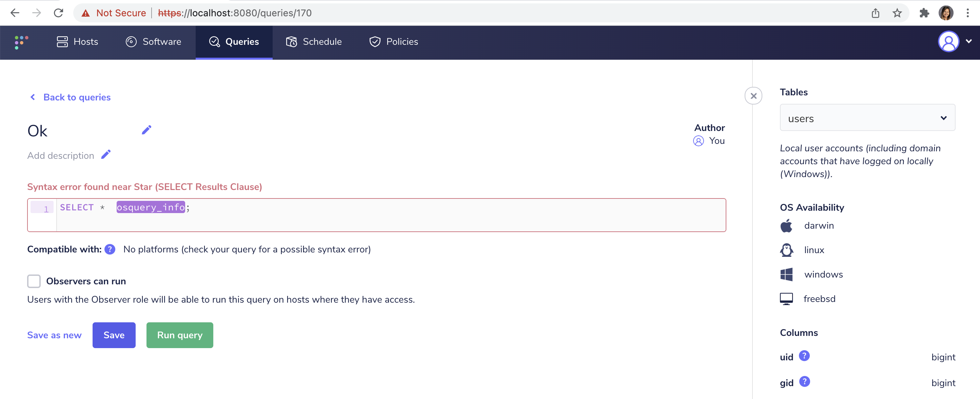This screenshot has width=980, height=399.
Task: Open the users tables dropdown
Action: 867,118
